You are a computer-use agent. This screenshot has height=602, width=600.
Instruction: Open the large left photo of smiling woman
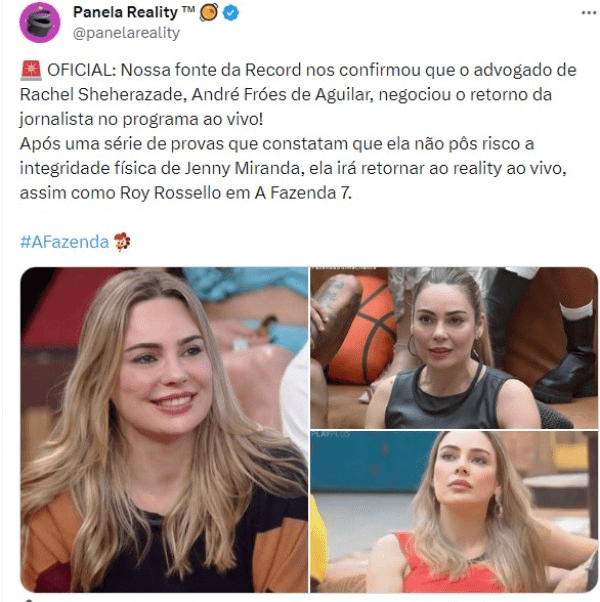tap(164, 430)
